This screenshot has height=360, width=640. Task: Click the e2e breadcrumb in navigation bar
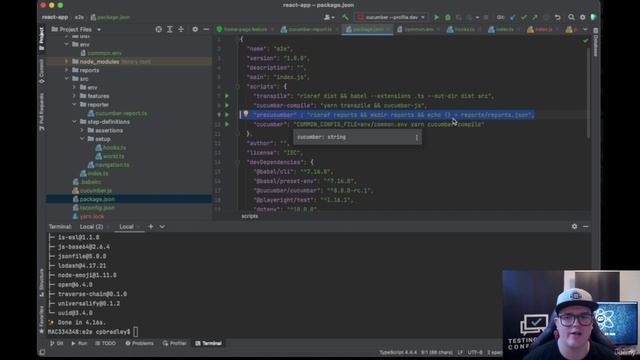[79, 17]
